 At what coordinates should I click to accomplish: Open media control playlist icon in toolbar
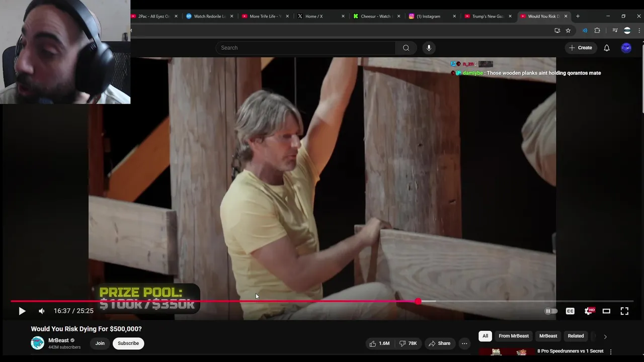[615, 31]
